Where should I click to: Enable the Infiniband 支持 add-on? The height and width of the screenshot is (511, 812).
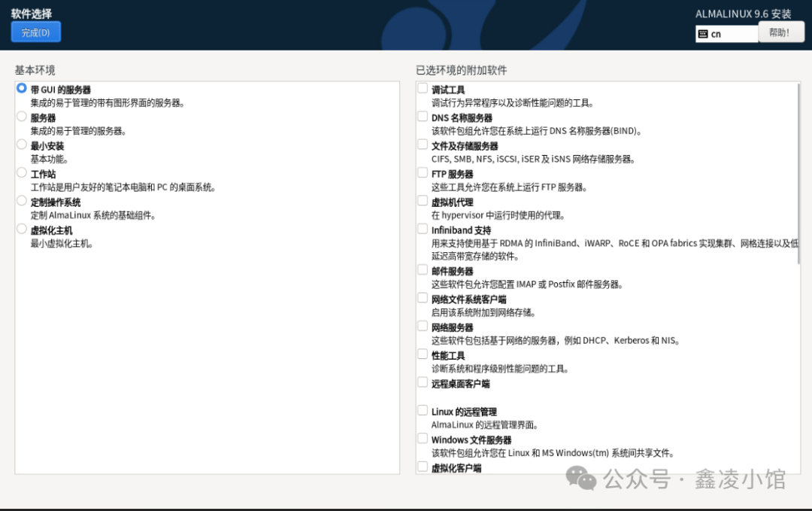pyautogui.click(x=423, y=229)
